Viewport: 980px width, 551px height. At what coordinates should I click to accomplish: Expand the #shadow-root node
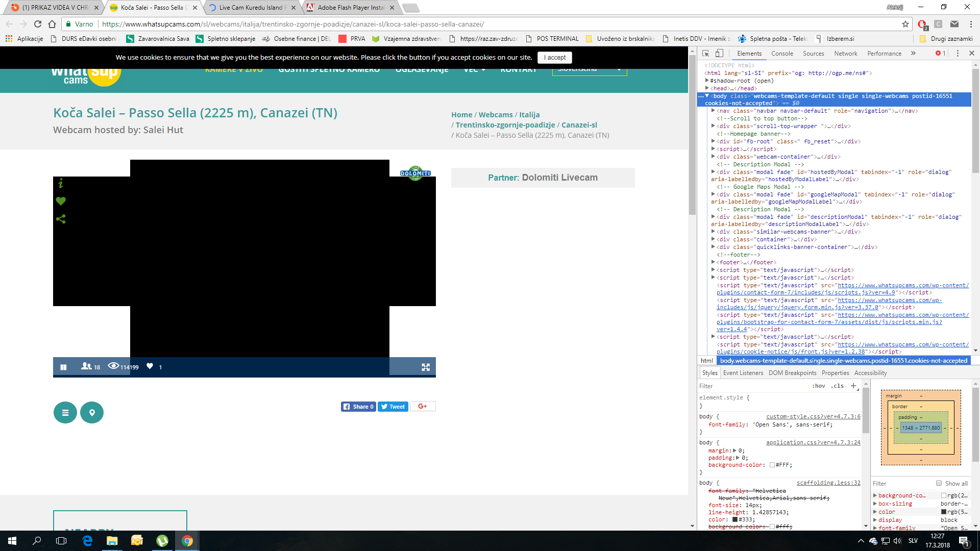pyautogui.click(x=707, y=81)
